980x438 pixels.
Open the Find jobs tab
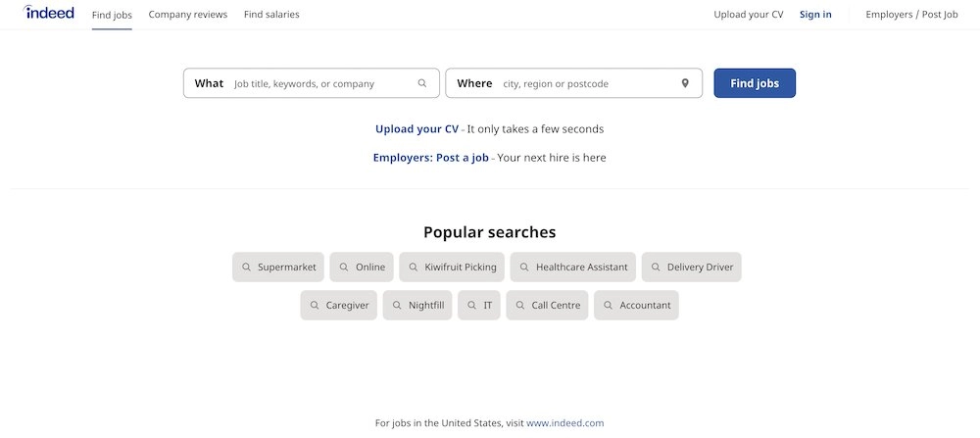(x=112, y=15)
